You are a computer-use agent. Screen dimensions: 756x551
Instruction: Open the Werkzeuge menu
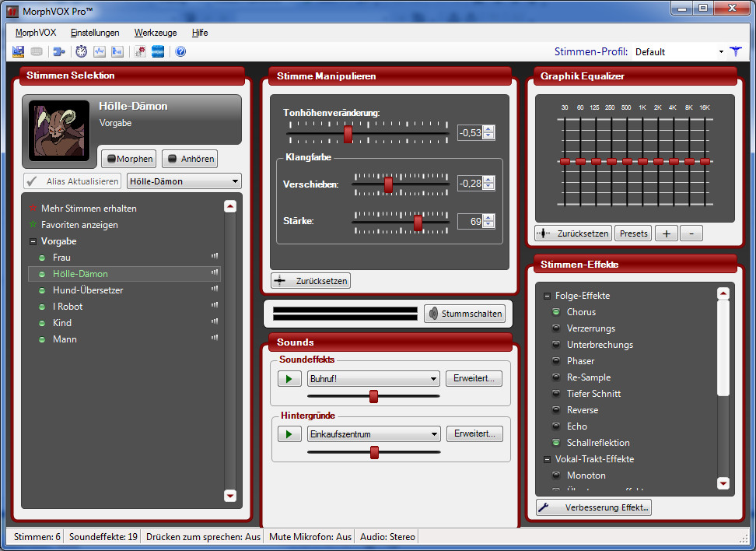click(156, 33)
